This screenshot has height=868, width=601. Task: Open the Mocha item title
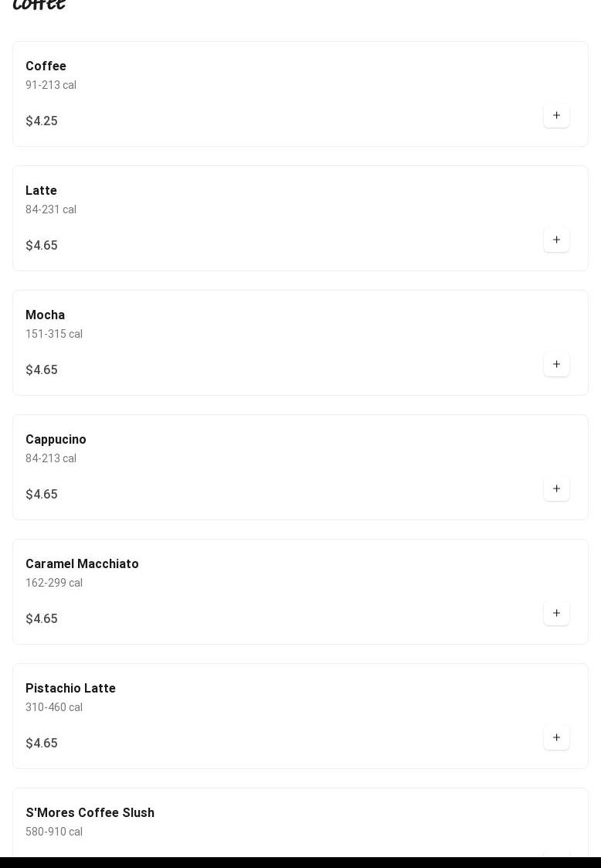(45, 315)
